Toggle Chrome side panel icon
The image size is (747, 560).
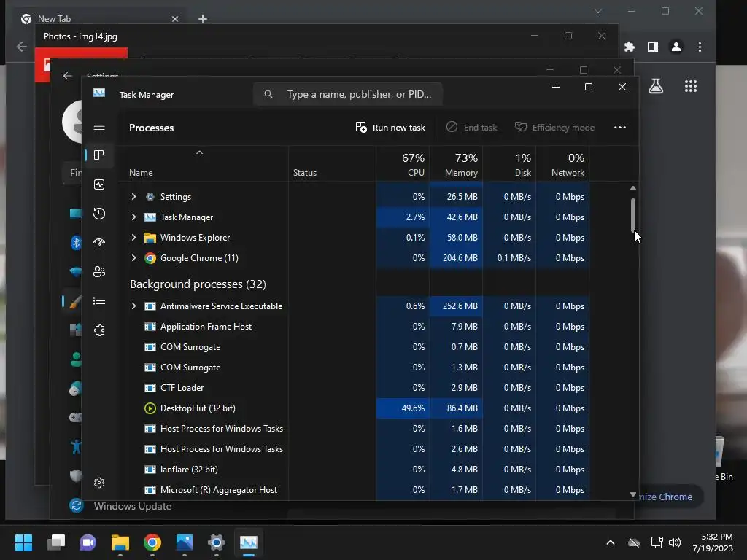(653, 47)
